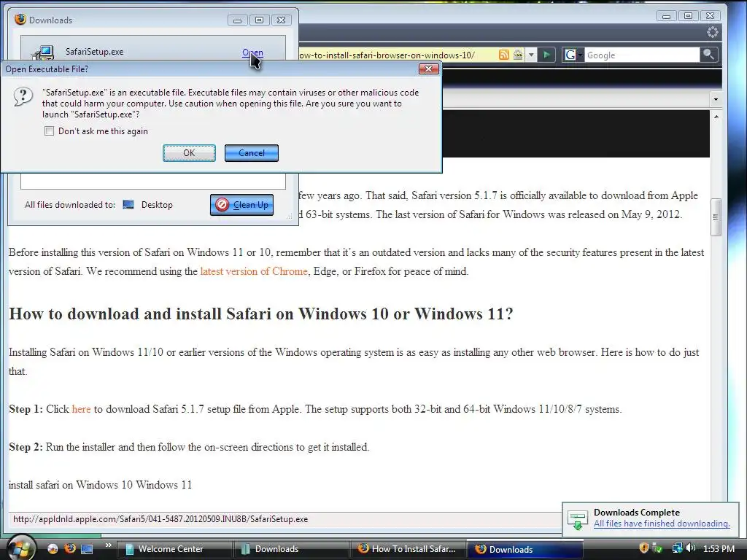Click the volume speaker tray icon

pos(690,548)
